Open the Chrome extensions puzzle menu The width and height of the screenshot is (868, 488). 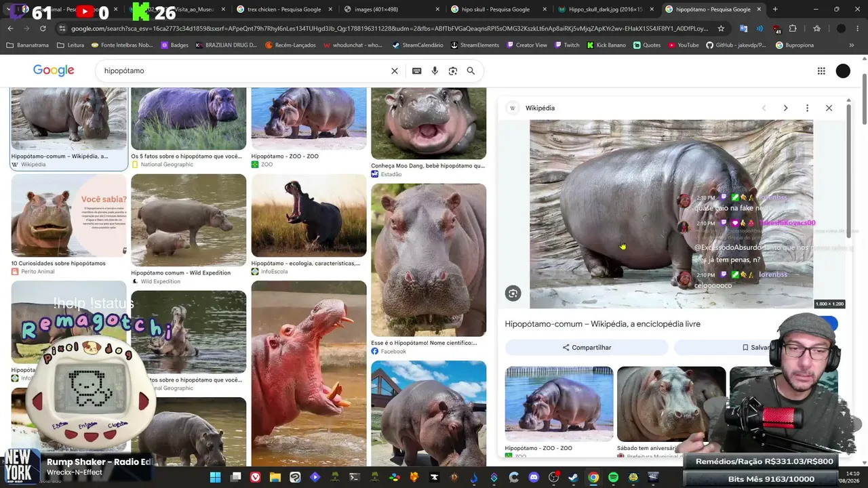pyautogui.click(x=793, y=28)
